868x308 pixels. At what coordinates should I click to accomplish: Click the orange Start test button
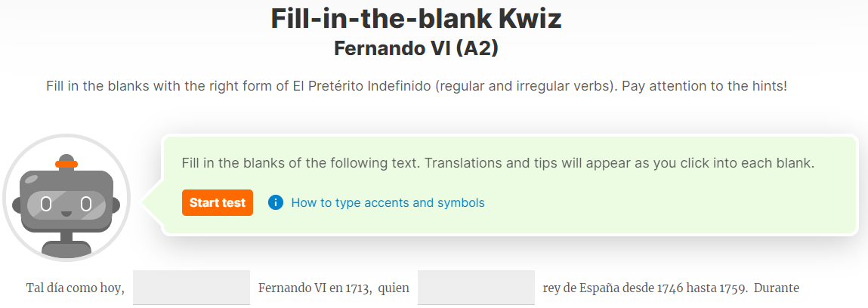click(x=217, y=203)
